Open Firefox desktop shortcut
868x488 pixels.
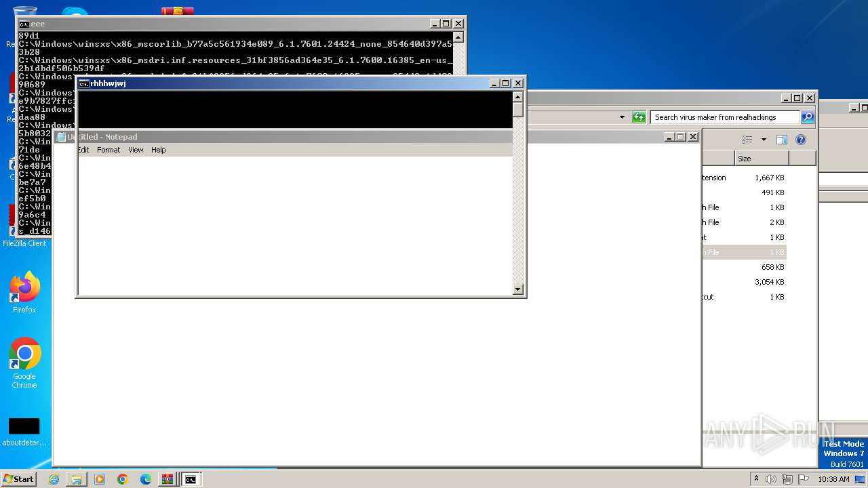[x=24, y=292]
